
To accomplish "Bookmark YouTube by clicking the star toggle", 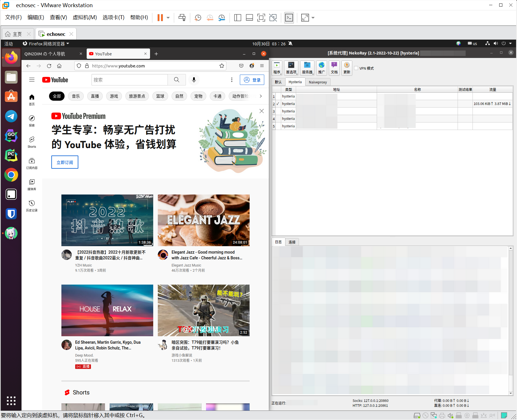I will (x=221, y=66).
